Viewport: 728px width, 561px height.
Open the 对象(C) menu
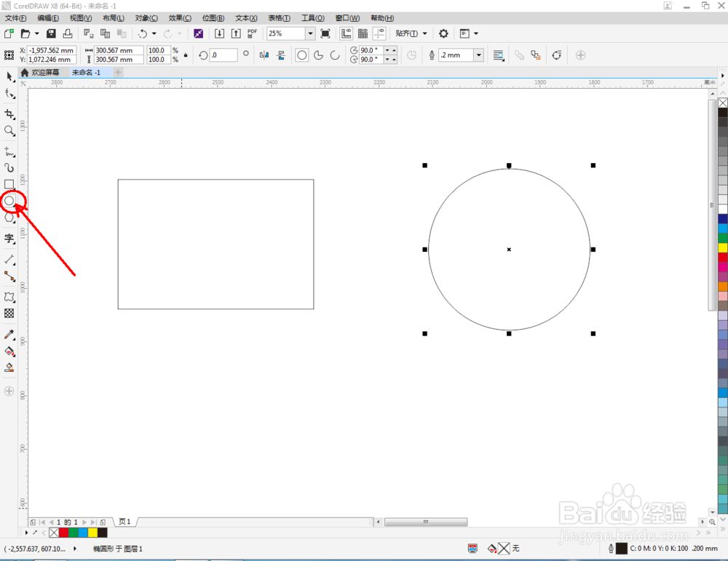point(146,18)
